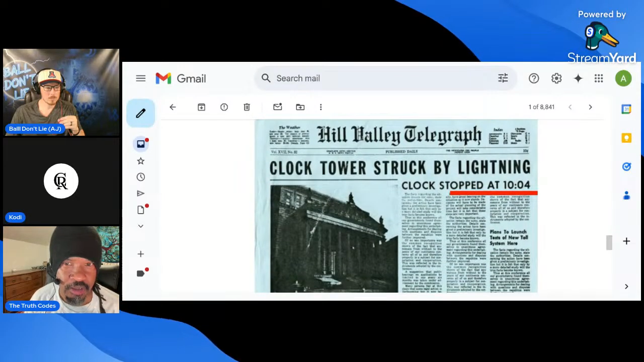The width and height of the screenshot is (644, 362).
Task: Open Snoozed clock in sidebar
Action: pyautogui.click(x=141, y=177)
